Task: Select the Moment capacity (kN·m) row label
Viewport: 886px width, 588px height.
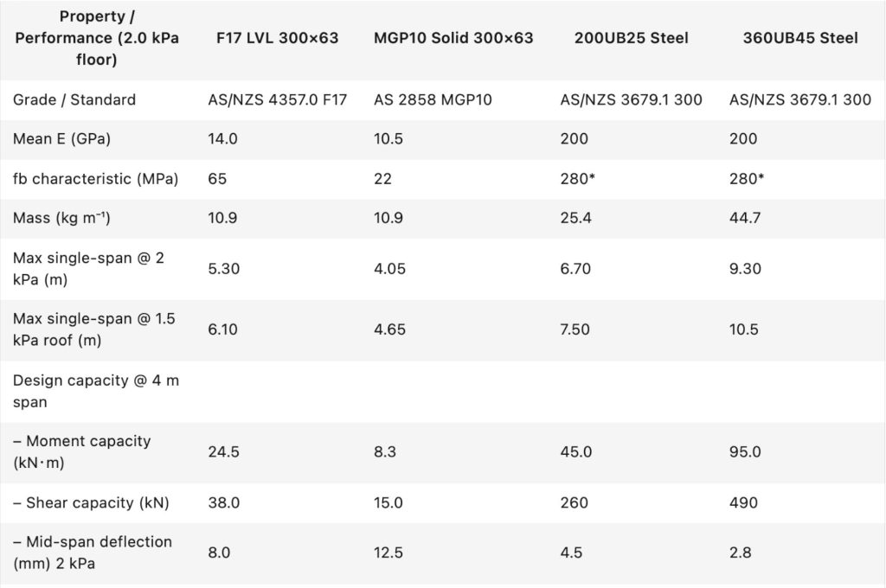Action: tap(81, 451)
